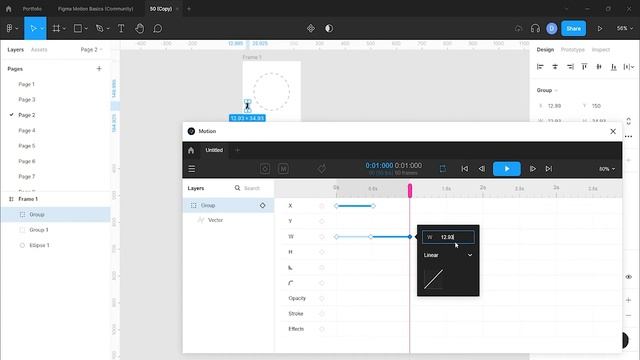This screenshot has width=640, height=360.
Task: Select the Hand tool
Action: [x=140, y=28]
